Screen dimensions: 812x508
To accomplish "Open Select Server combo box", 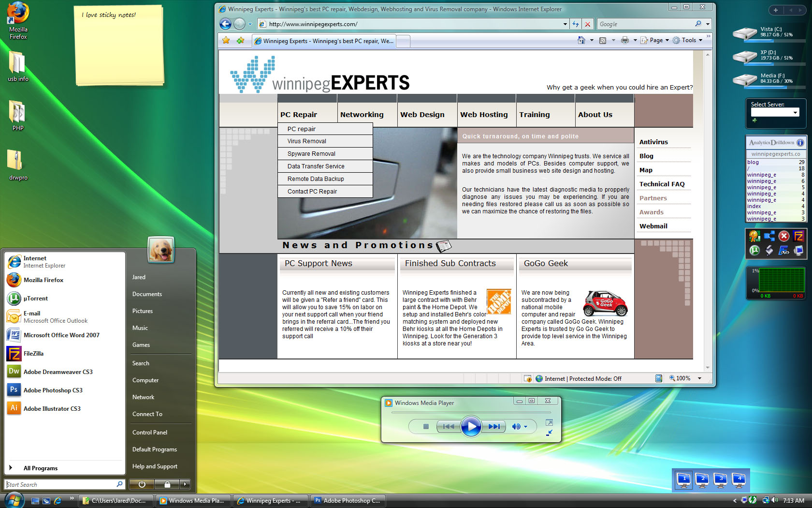I will click(x=775, y=112).
